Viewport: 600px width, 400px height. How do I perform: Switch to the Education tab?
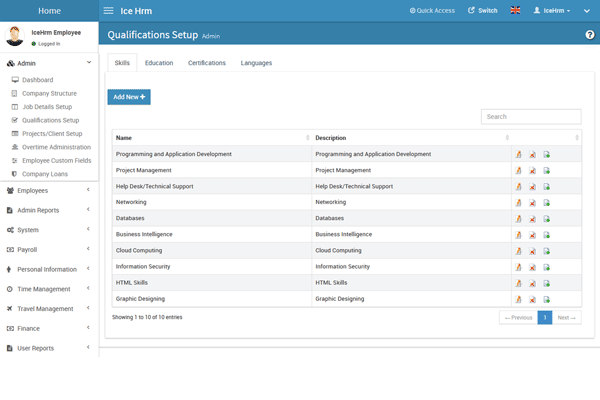pyautogui.click(x=159, y=63)
